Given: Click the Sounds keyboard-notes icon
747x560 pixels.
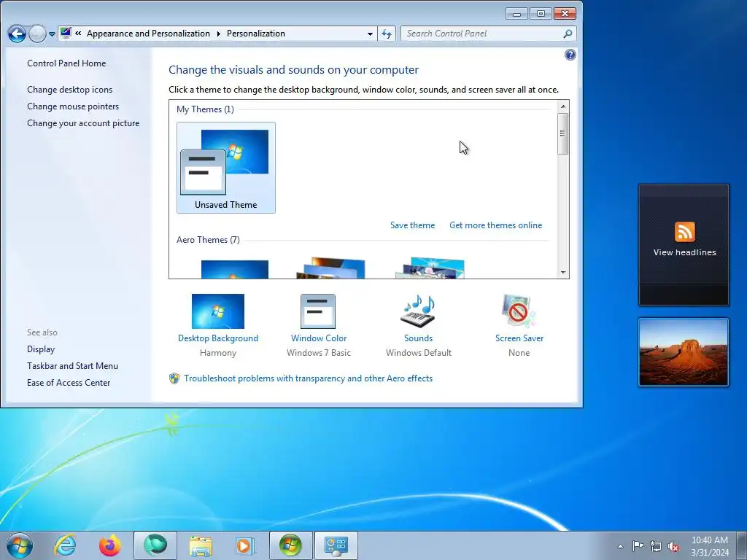Looking at the screenshot, I should (418, 311).
